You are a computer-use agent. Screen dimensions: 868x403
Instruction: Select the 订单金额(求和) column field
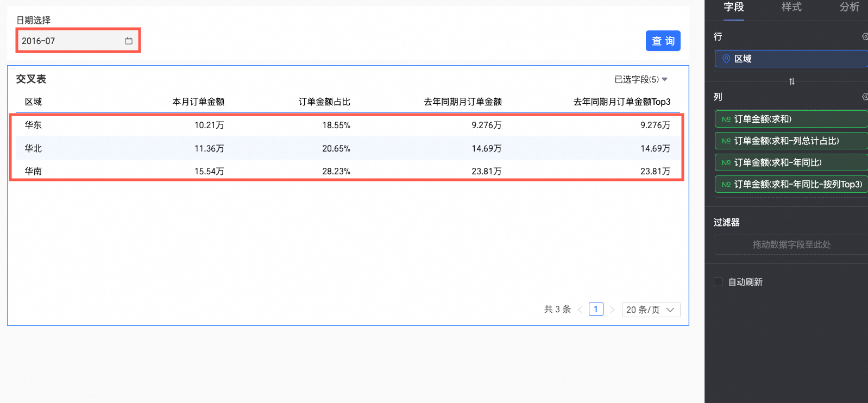(x=791, y=119)
